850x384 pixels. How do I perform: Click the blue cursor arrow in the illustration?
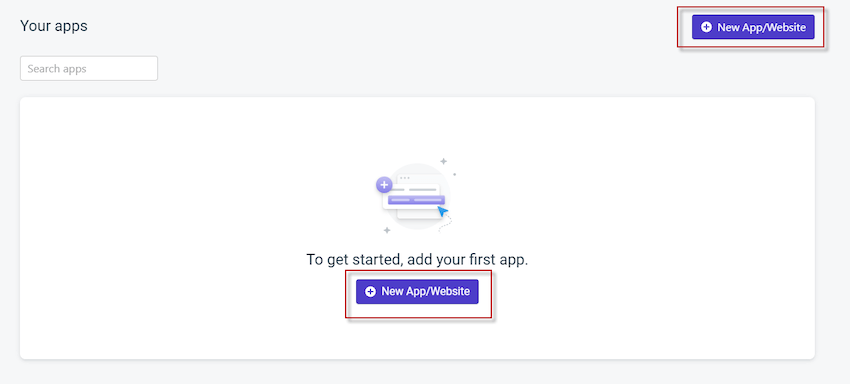click(x=442, y=211)
